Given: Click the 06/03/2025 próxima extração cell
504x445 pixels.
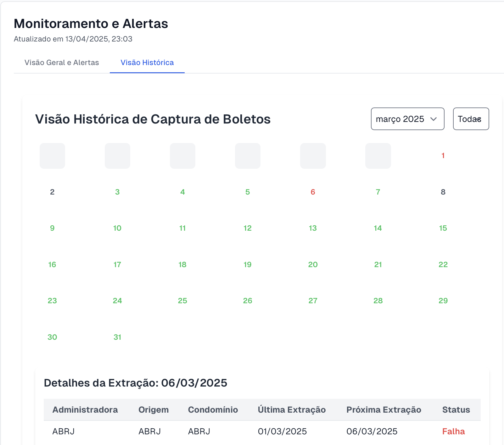Looking at the screenshot, I should coord(372,431).
